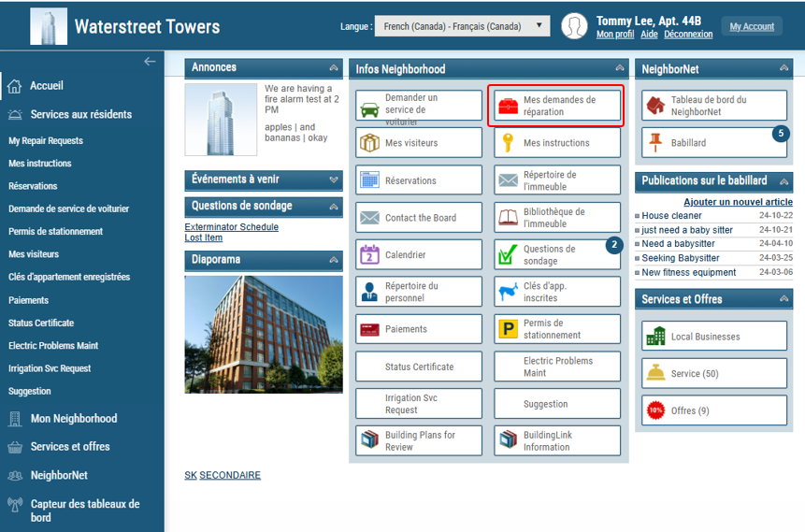
Task: Click the yellow P parking permit icon
Action: coord(509,329)
